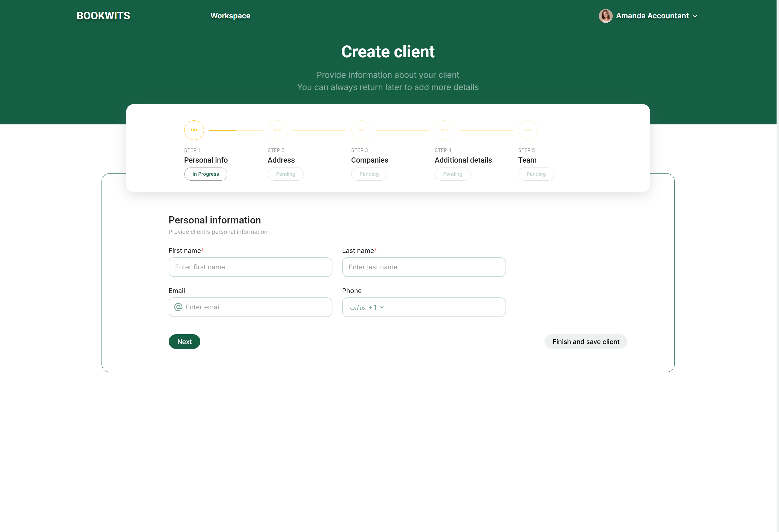Open the CA/US +1 country code dropdown
Image resolution: width=779 pixels, height=532 pixels.
pyautogui.click(x=367, y=307)
